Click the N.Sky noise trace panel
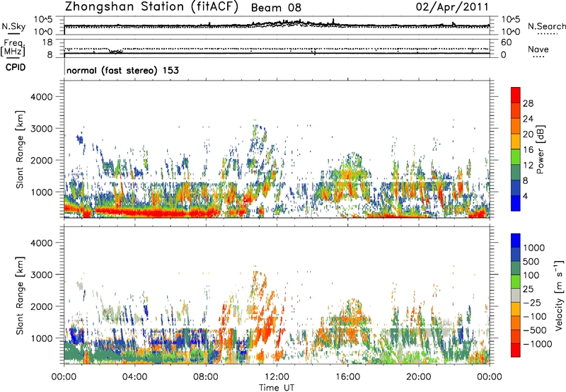Screen dimensions: 566x392 click(x=277, y=25)
